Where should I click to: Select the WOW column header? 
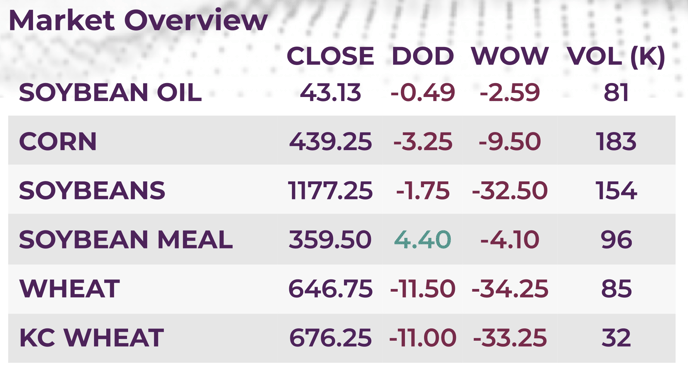coord(509,56)
